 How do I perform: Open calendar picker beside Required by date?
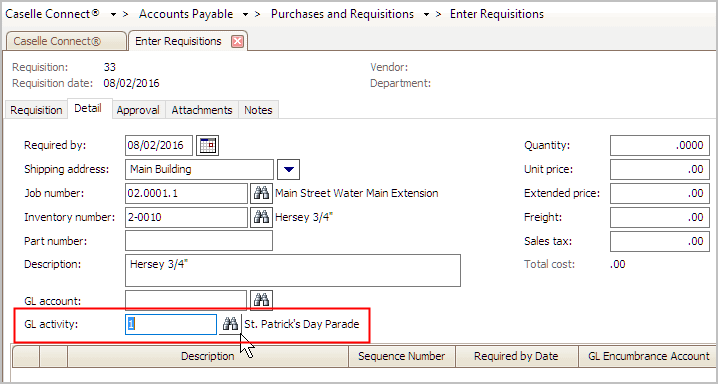[207, 146]
